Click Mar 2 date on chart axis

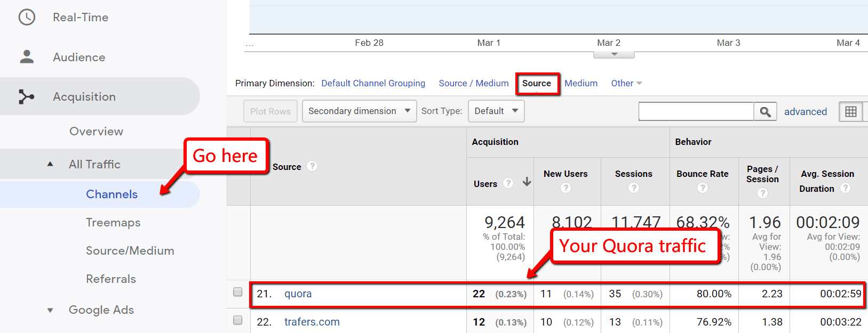609,43
